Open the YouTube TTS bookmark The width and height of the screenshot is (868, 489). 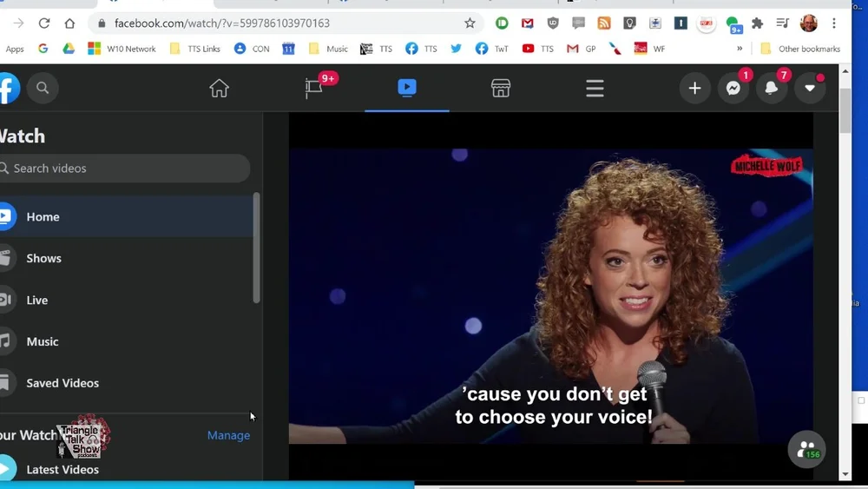(x=537, y=49)
